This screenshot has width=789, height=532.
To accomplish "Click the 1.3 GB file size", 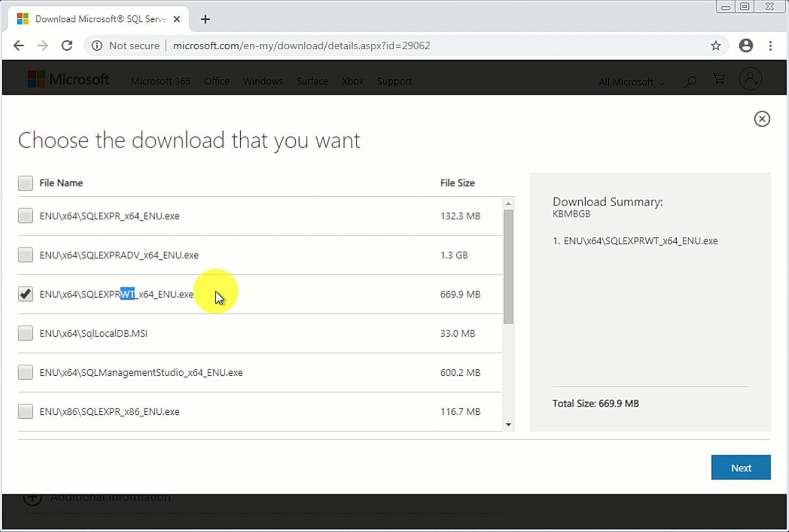I will (x=454, y=255).
